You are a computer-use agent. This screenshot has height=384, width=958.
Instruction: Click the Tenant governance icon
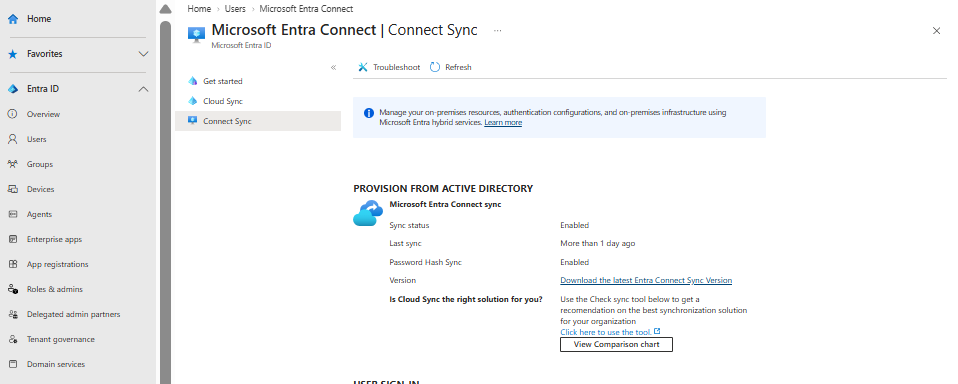pyautogui.click(x=13, y=339)
